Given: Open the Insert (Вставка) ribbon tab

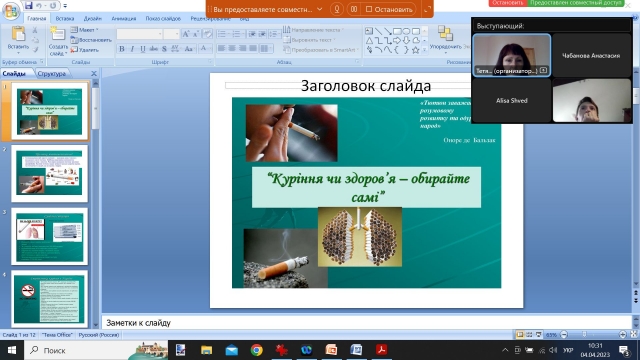Looking at the screenshot, I should click(64, 18).
